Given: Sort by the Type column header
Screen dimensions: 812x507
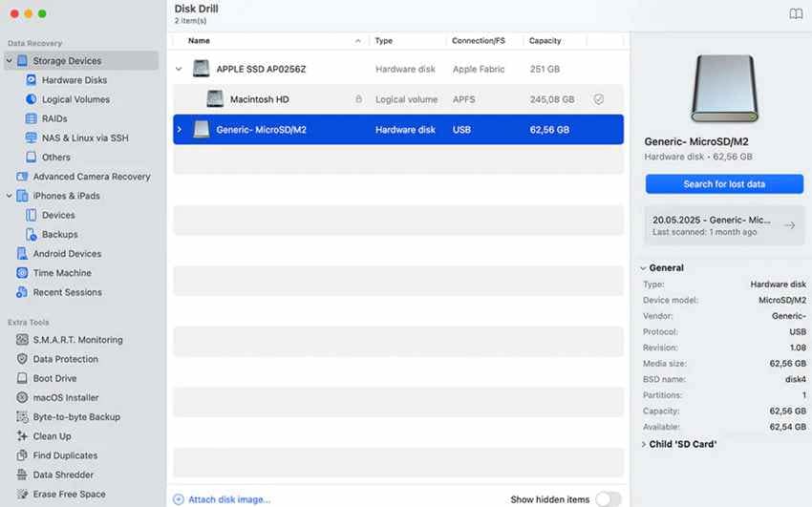Looking at the screenshot, I should [x=384, y=41].
